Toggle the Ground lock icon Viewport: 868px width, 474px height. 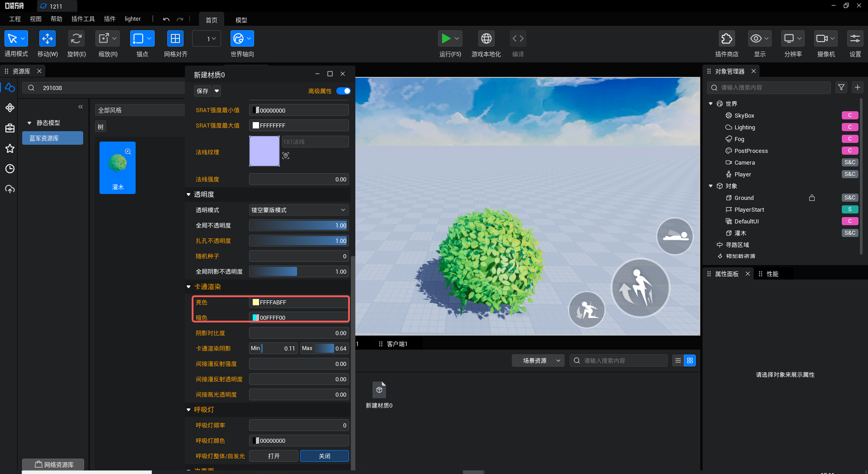point(812,198)
